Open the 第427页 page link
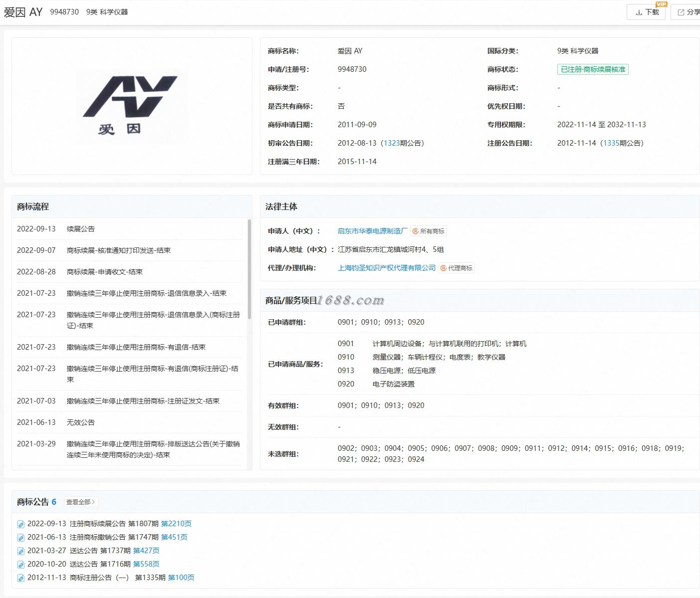 click(x=146, y=551)
